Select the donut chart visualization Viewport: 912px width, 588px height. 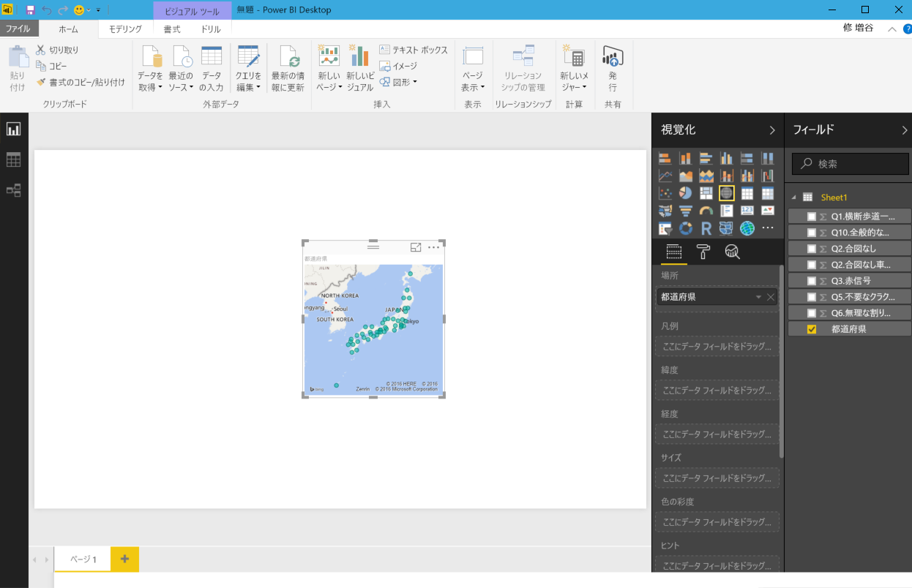686,229
